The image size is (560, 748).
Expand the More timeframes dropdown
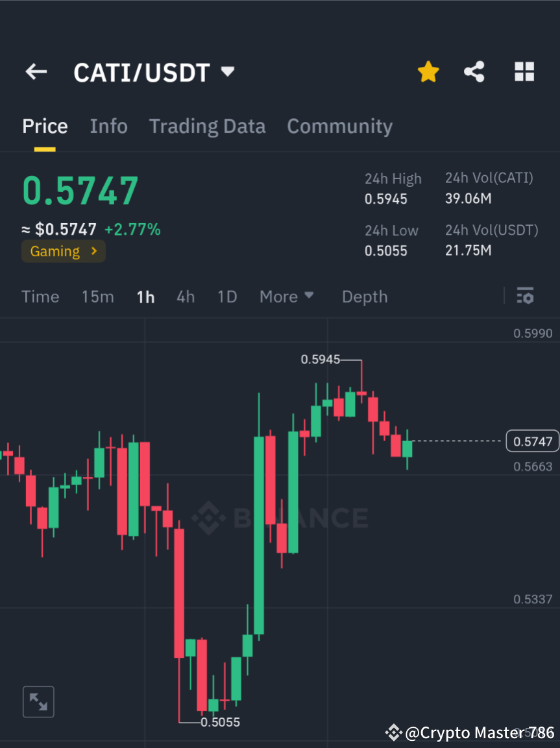tap(286, 296)
